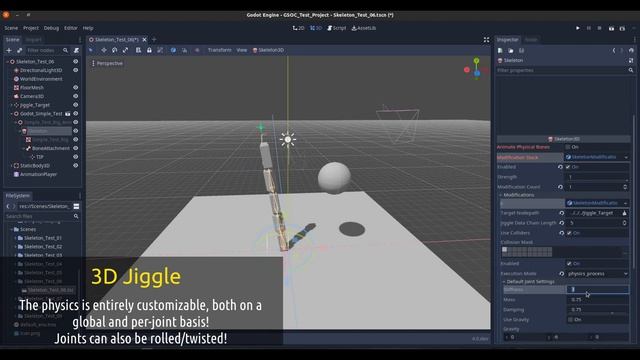The height and width of the screenshot is (360, 640).
Task: Click the attach script icon in Scene dock
Action: click(76, 50)
